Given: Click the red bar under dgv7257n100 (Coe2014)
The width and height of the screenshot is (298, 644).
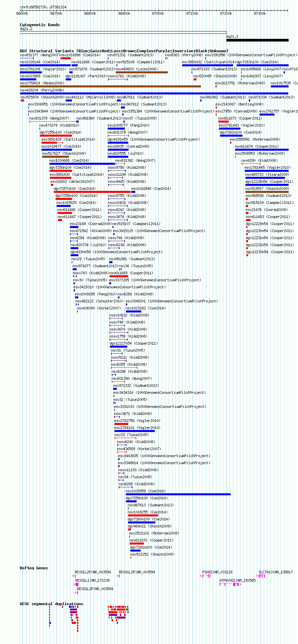Looking at the screenshot, I should click(x=92, y=192).
